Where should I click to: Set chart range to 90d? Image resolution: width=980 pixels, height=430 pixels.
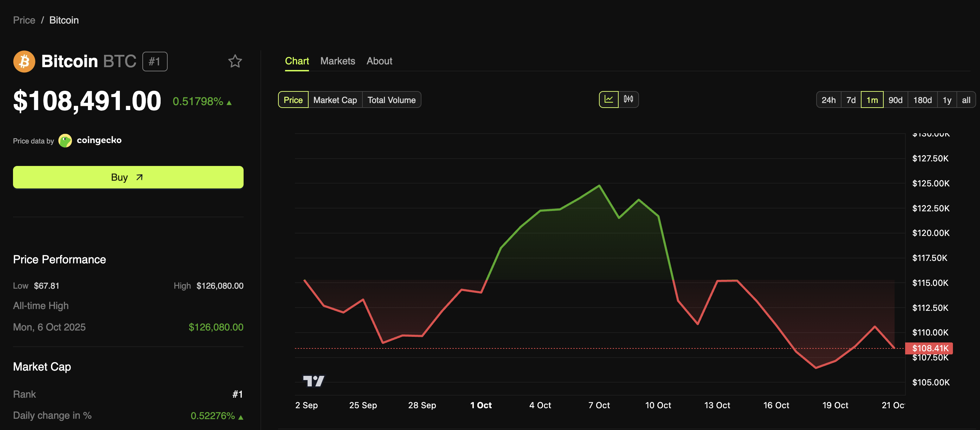[x=895, y=100]
